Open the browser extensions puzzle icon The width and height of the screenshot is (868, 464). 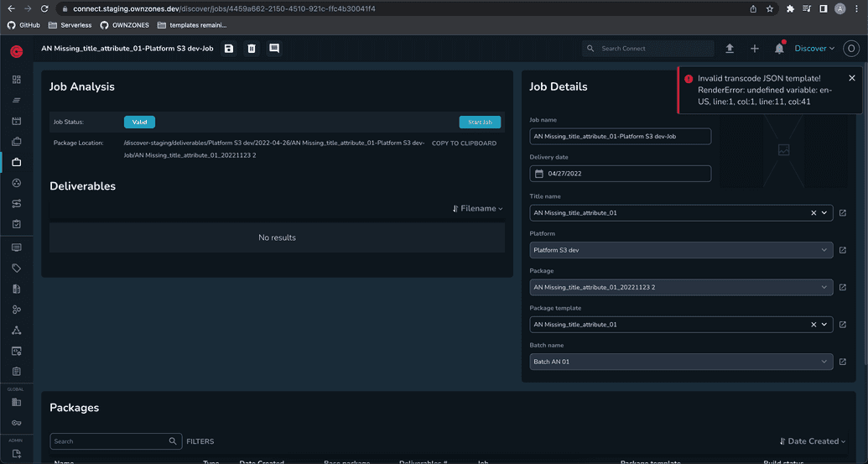(790, 9)
